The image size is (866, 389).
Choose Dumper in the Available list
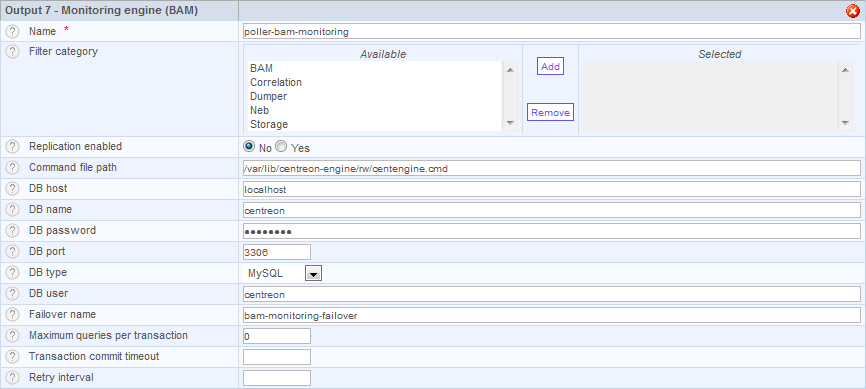point(375,96)
